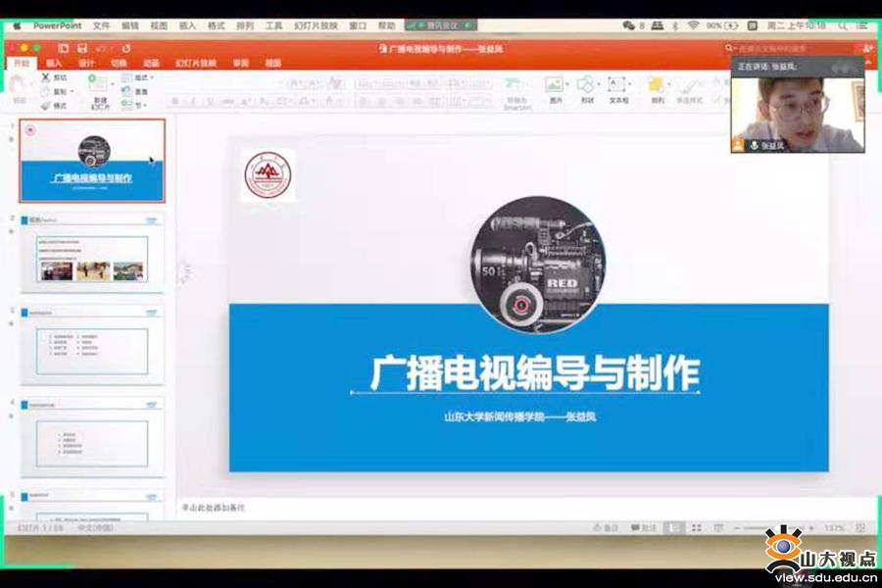
Task: Open the 开始 ribbon tab
Action: [22, 63]
